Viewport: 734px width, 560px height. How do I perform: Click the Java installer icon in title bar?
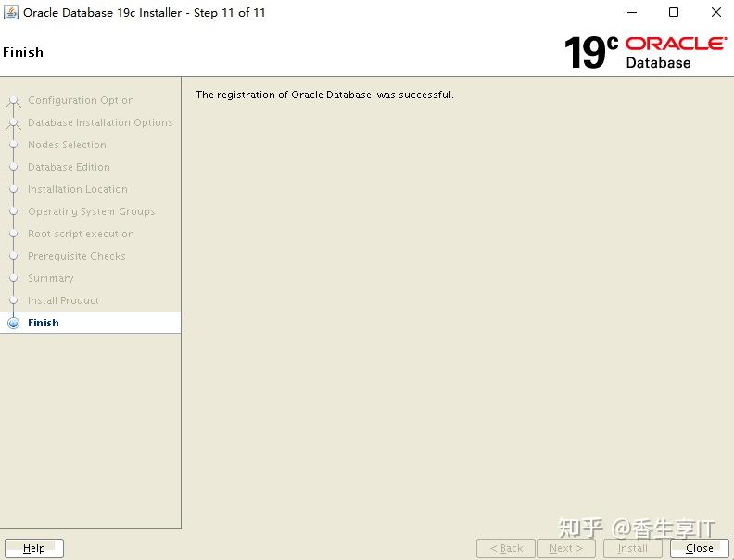(x=11, y=12)
